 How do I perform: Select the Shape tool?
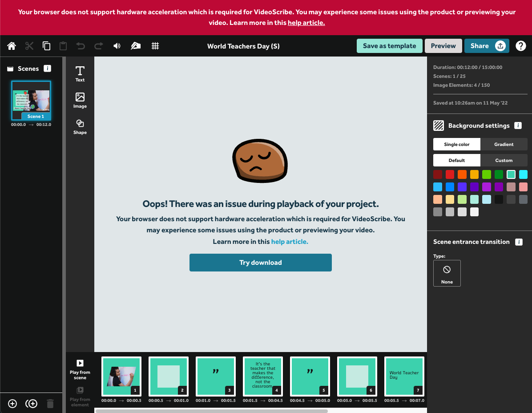[80, 126]
